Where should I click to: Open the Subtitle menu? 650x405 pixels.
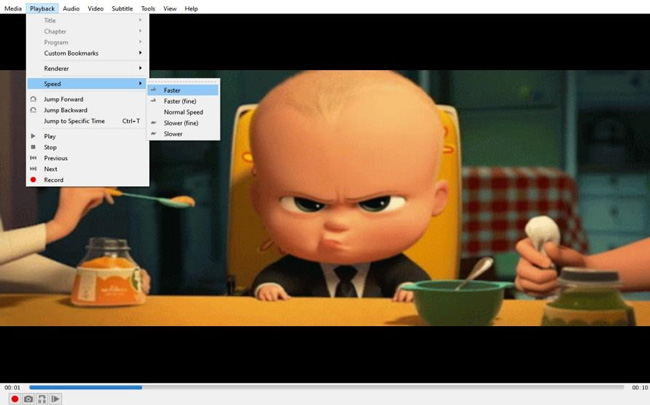tap(122, 8)
